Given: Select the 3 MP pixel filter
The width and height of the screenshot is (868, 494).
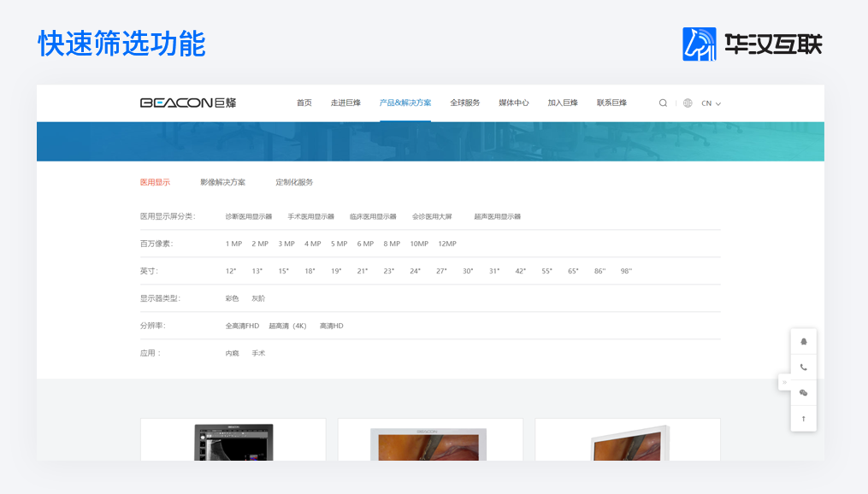Looking at the screenshot, I should point(286,244).
